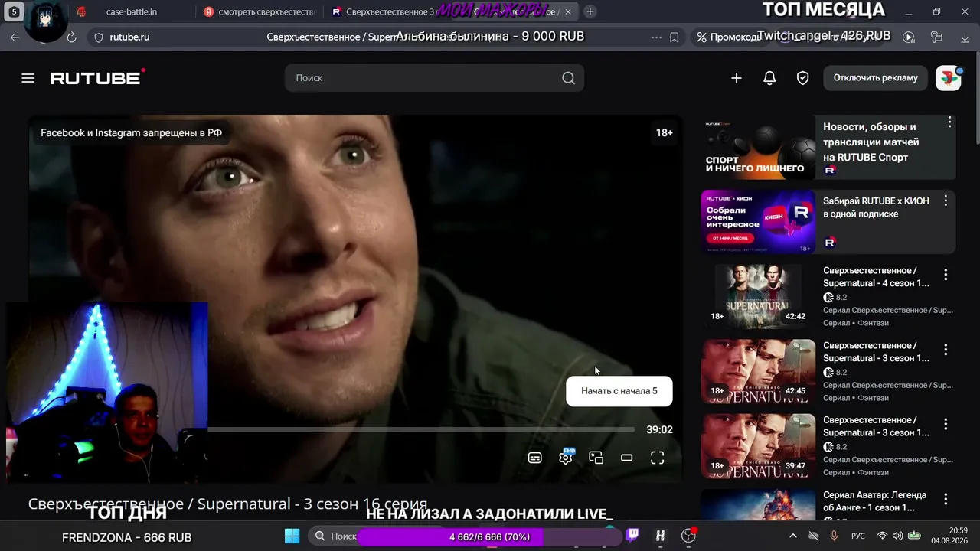This screenshot has height=551, width=980.
Task: Seek on the video progress bar
Action: tap(421, 430)
